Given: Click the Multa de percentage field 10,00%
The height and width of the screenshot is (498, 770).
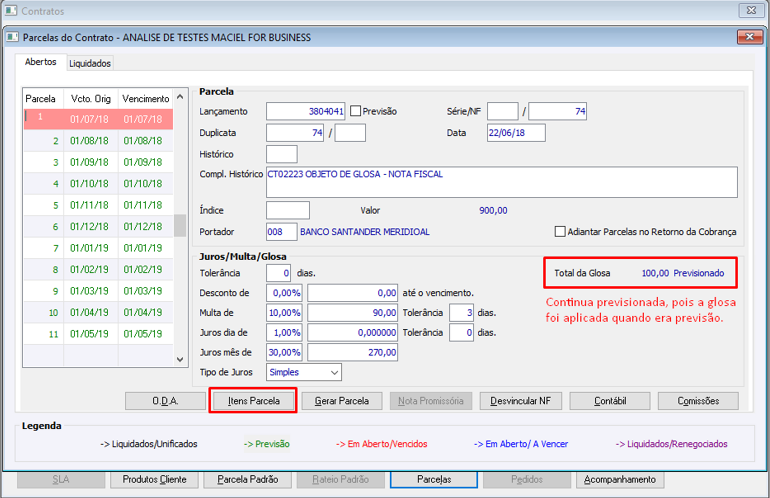Looking at the screenshot, I should click(284, 312).
